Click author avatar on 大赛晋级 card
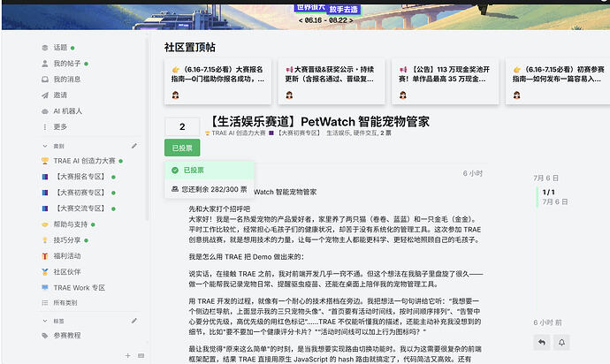The width and height of the screenshot is (610, 364). [289, 95]
